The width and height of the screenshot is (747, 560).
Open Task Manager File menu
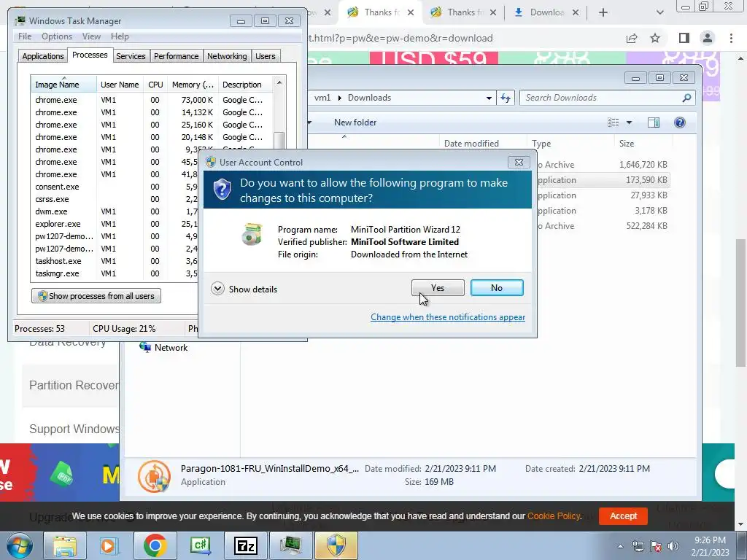25,36
